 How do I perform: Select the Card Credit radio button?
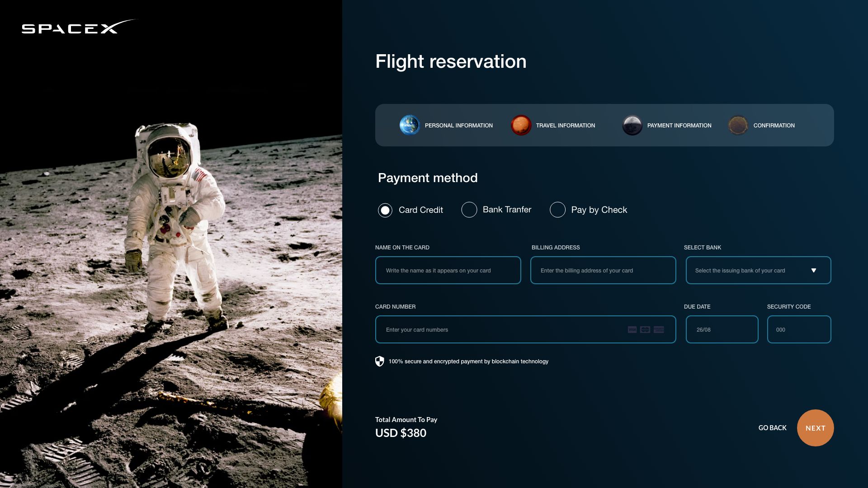385,210
